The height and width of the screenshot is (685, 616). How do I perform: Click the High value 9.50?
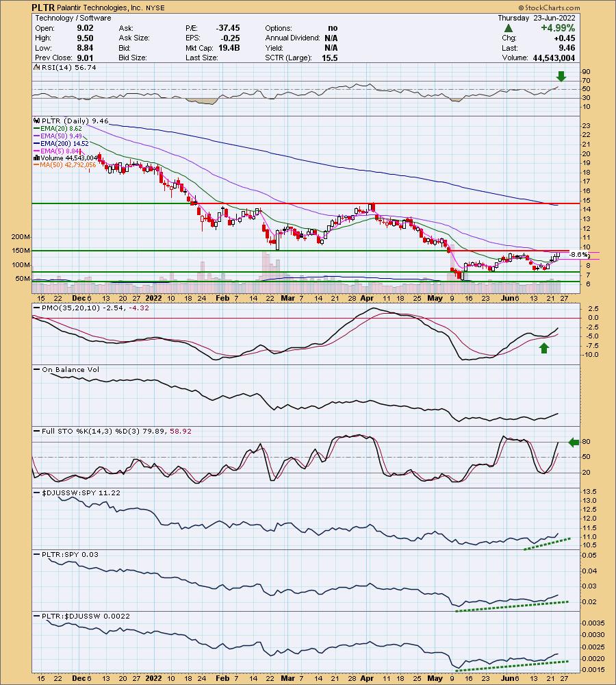coord(85,38)
